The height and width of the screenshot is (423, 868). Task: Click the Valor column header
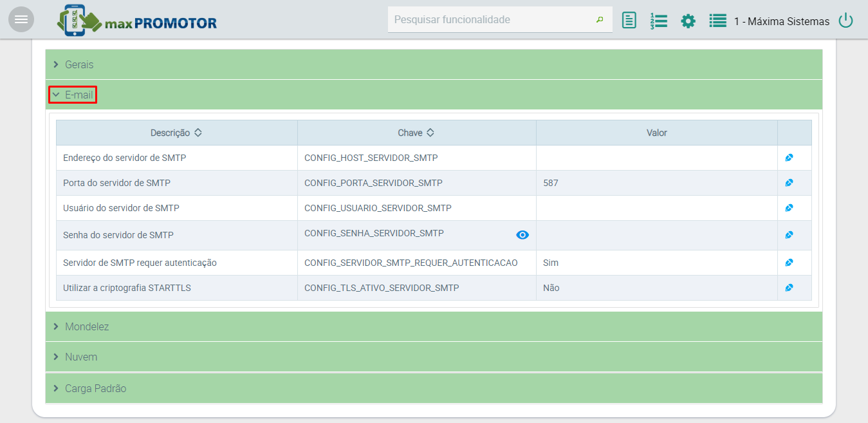point(657,133)
